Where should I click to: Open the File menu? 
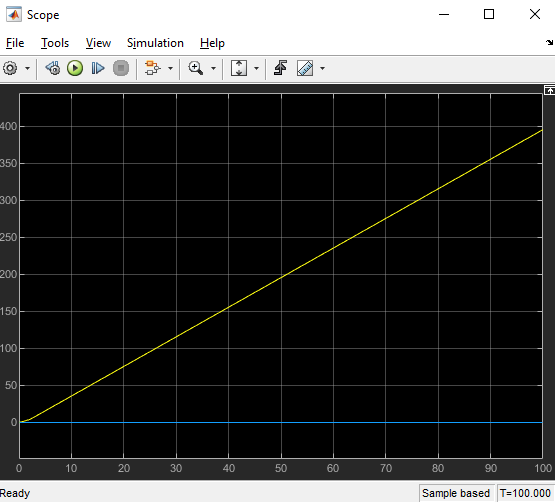click(15, 43)
